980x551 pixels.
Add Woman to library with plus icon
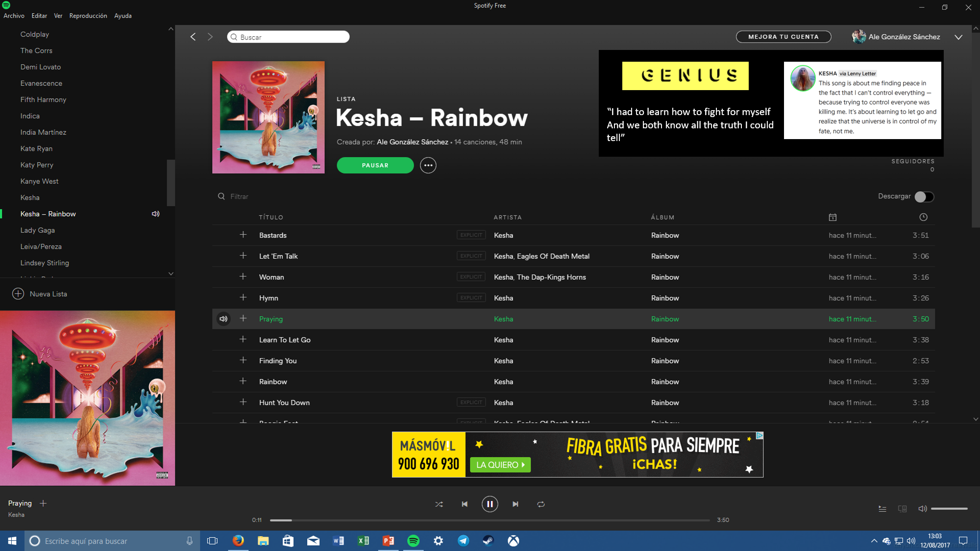click(243, 277)
